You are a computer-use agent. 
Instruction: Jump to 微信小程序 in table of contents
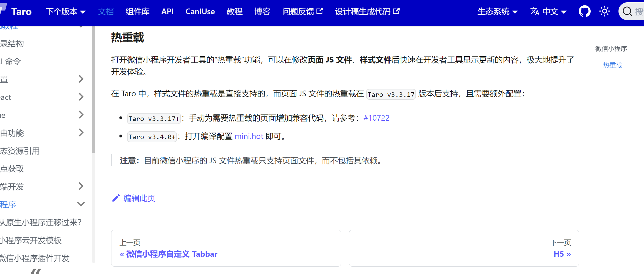[x=611, y=49]
